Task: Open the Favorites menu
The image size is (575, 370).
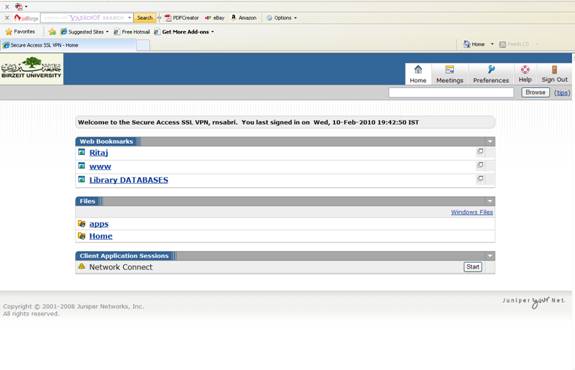Action: tap(20, 32)
